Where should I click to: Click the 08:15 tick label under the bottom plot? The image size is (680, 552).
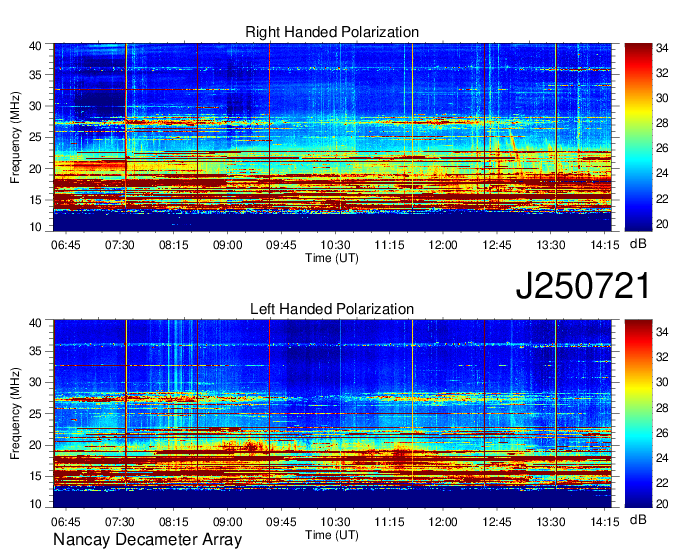[173, 522]
